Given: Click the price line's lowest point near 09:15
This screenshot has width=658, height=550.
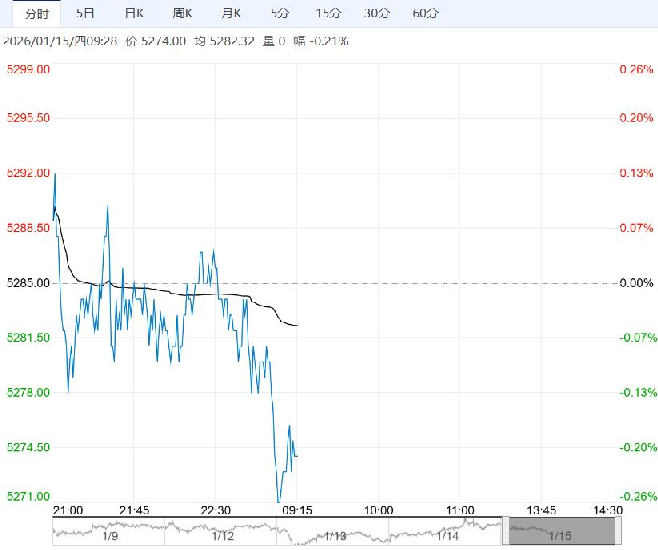Looking at the screenshot, I should (279, 500).
